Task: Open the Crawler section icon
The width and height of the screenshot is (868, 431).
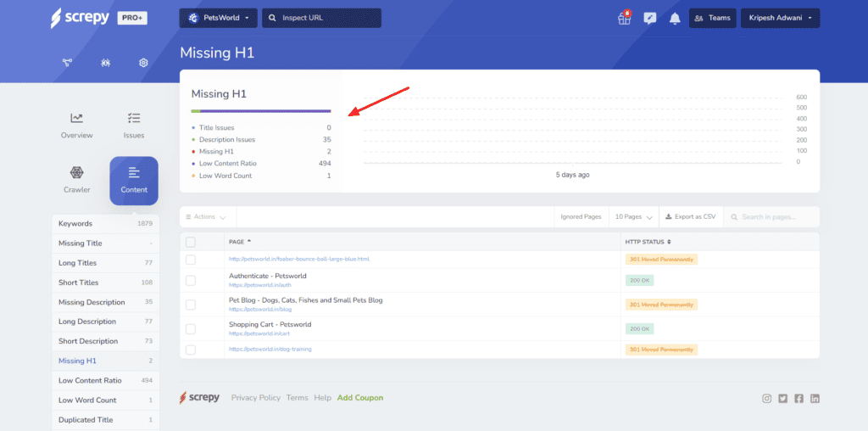Action: [x=76, y=174]
